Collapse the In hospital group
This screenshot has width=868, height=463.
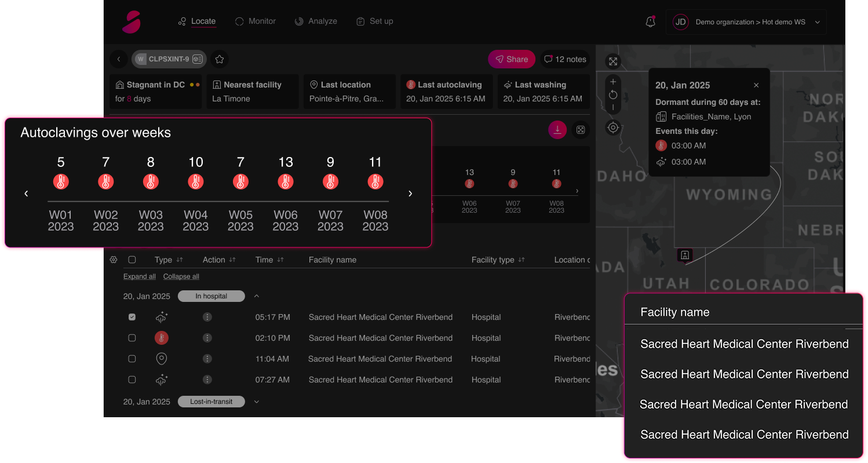pyautogui.click(x=257, y=296)
